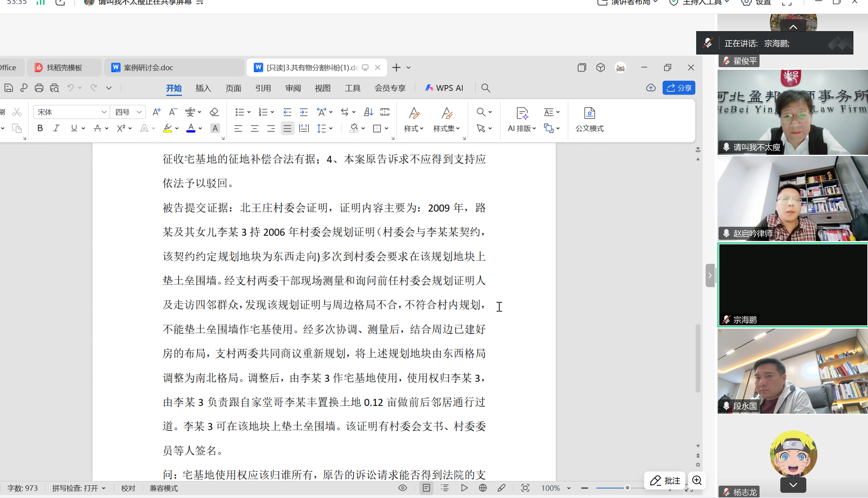Toggle justify alignment button
Viewport: 868px width, 498px height.
tap(287, 128)
